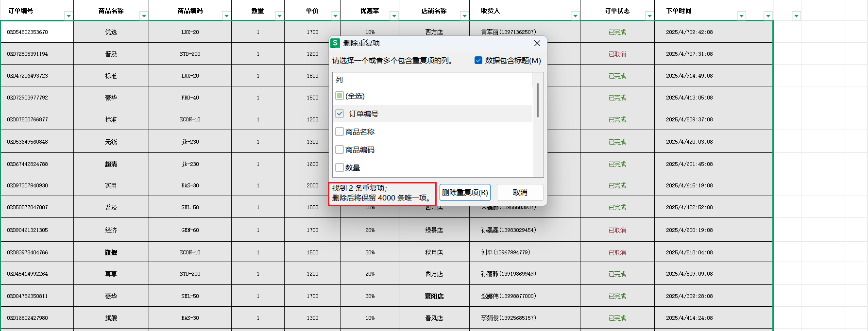Toggle 数据包含标题 checkbox
Image resolution: width=868 pixels, height=331 pixels.
(x=478, y=61)
